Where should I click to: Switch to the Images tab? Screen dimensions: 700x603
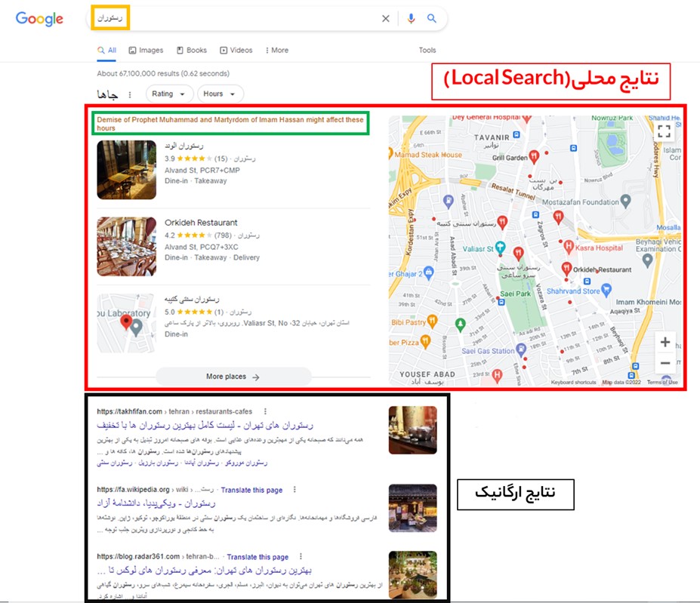[x=146, y=50]
